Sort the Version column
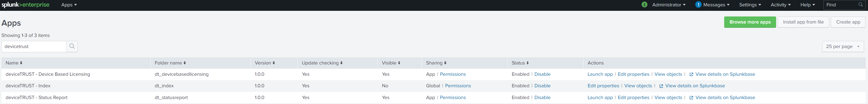Viewport: 868px width, 104px height. pos(274,63)
